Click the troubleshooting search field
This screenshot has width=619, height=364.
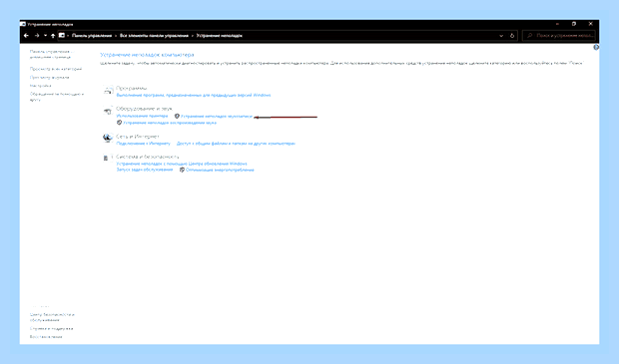click(559, 36)
